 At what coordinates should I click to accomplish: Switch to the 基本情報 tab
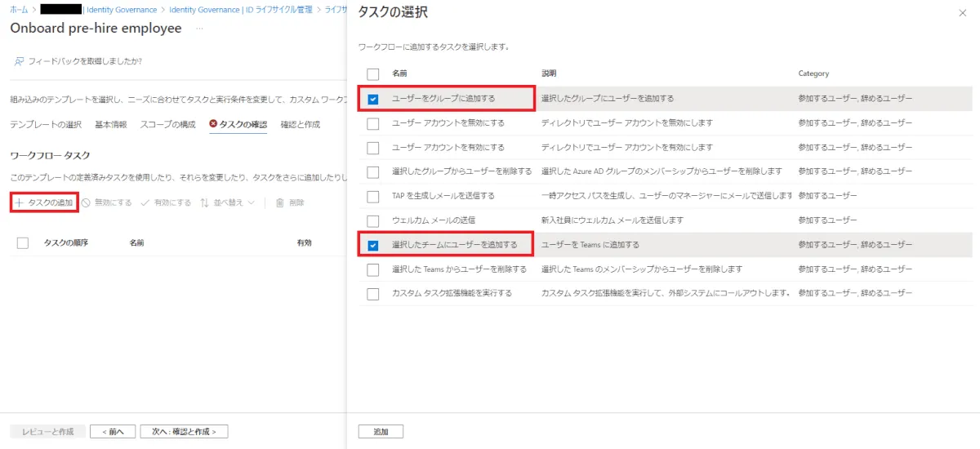point(110,124)
